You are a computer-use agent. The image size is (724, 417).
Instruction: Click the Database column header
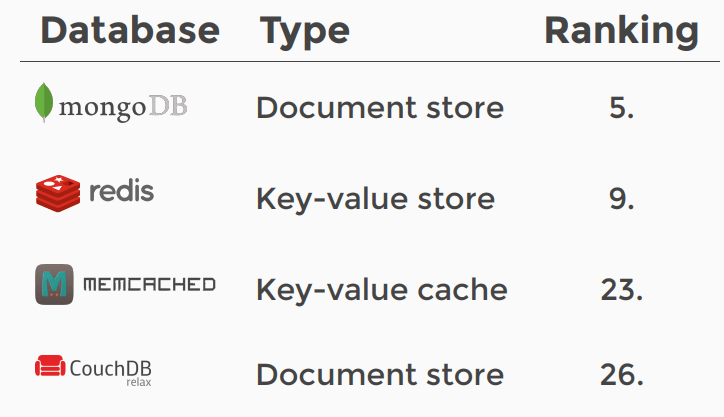[x=130, y=31]
